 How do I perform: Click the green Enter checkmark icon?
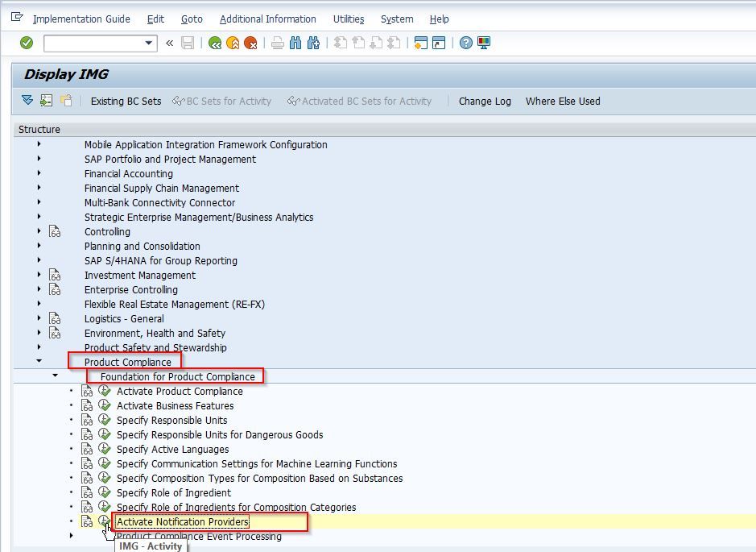[27, 43]
